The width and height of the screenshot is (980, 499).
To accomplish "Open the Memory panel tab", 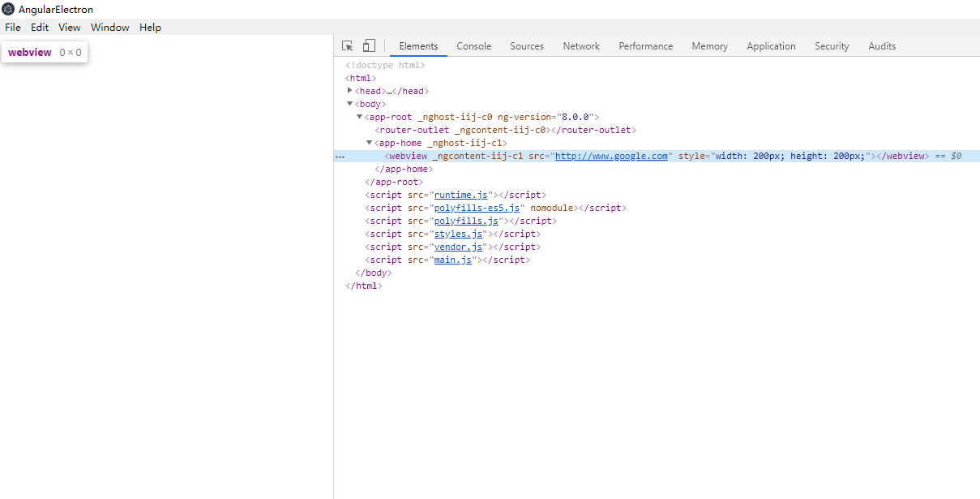I will pyautogui.click(x=708, y=46).
